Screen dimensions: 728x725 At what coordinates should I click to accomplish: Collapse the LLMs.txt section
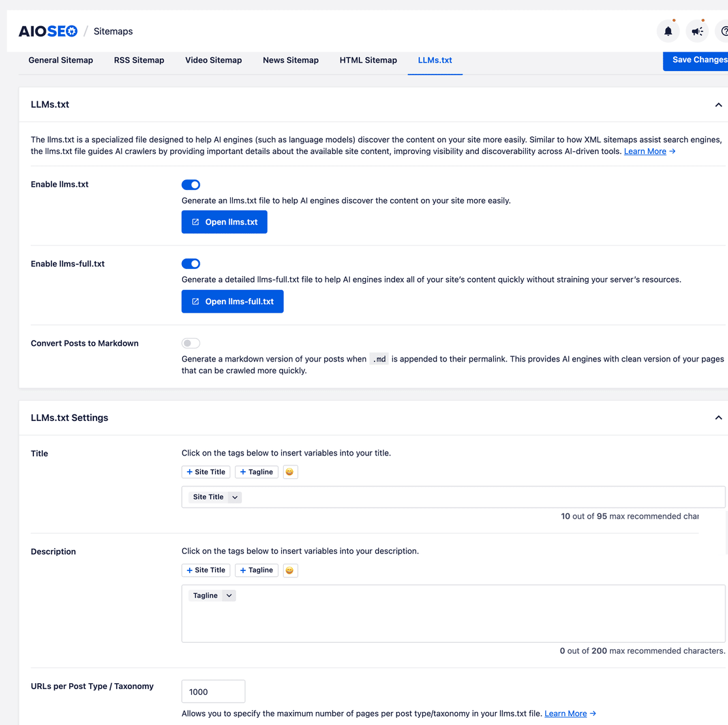click(x=718, y=104)
